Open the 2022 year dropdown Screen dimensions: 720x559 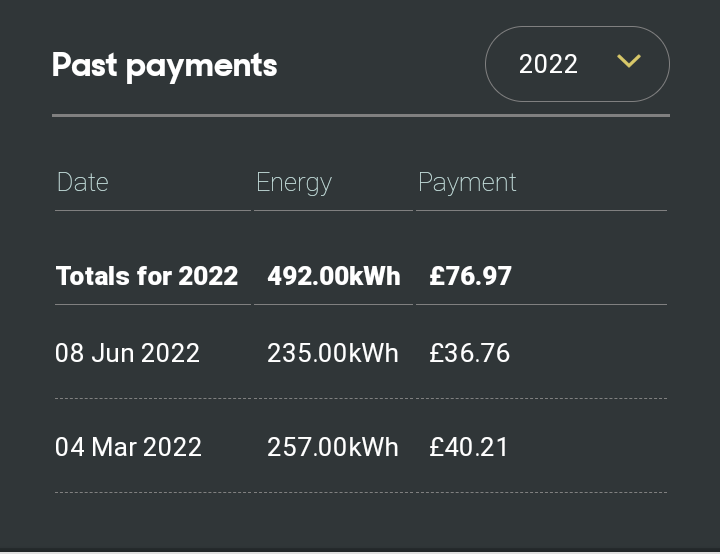point(577,64)
